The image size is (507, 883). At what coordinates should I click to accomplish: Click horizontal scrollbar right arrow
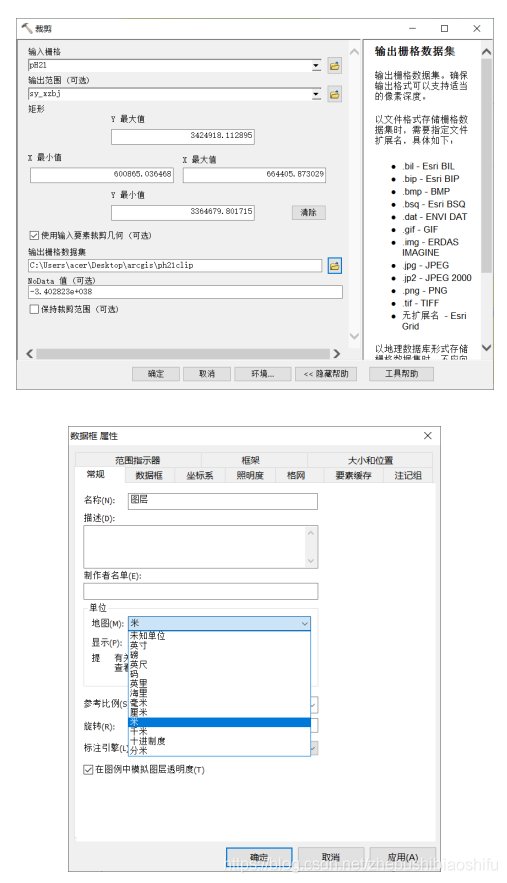click(x=336, y=354)
